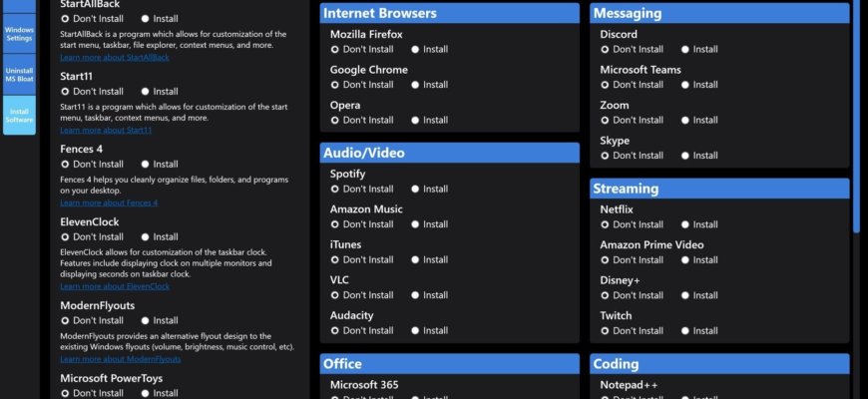868x399 pixels.
Task: Click the Audio/Video section header
Action: 450,153
